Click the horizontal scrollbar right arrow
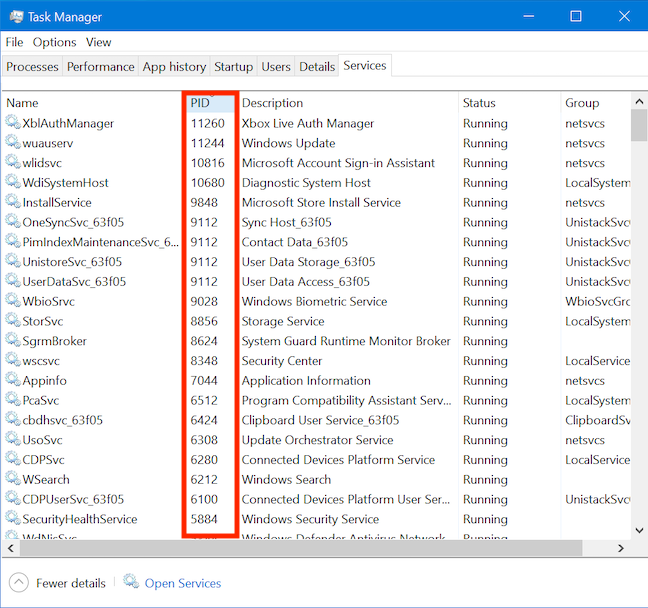 (621, 548)
